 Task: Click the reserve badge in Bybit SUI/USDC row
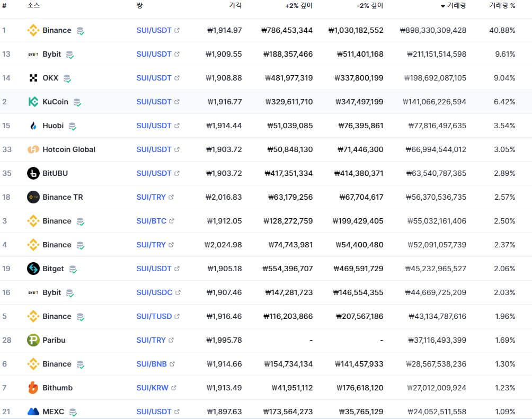coord(69,293)
